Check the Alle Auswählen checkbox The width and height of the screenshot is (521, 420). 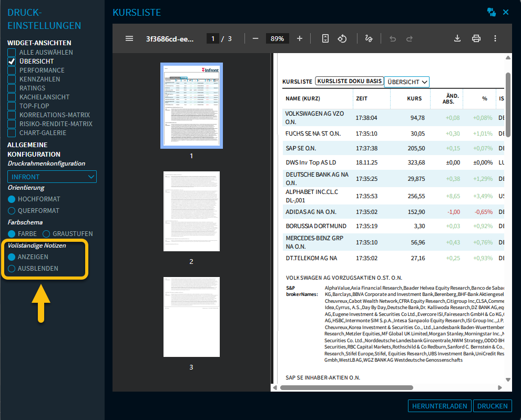click(12, 53)
